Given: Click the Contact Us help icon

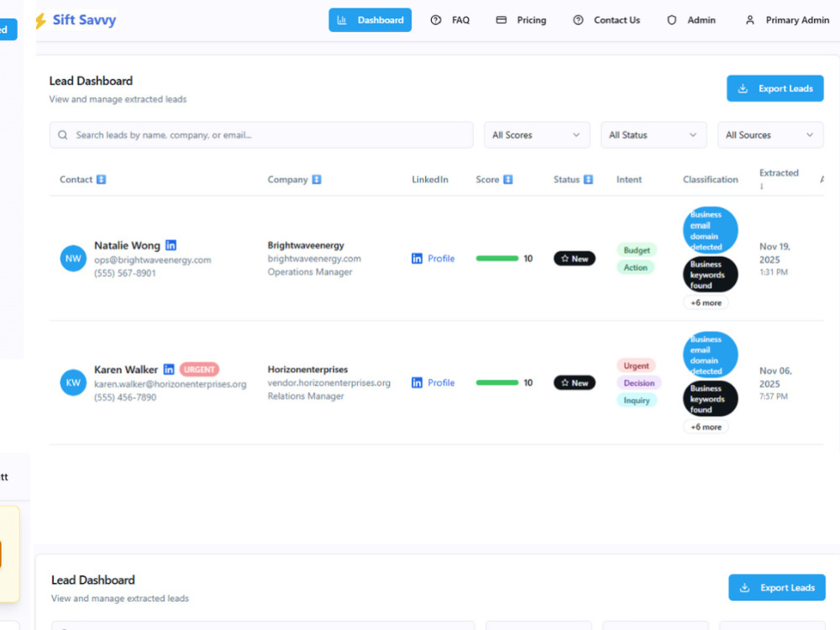Looking at the screenshot, I should (x=578, y=20).
